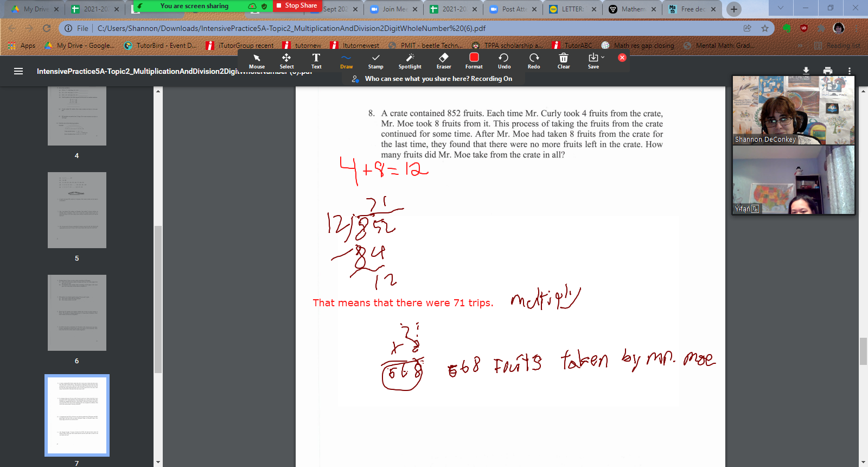Switch to the Post Attendee tab
This screenshot has height=467, width=868.
(x=513, y=9)
